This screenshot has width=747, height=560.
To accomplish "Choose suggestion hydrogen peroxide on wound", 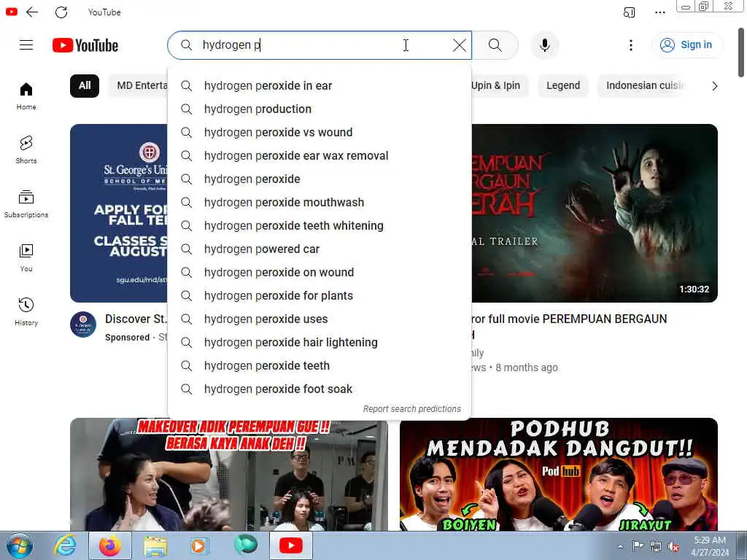I will tap(320, 273).
